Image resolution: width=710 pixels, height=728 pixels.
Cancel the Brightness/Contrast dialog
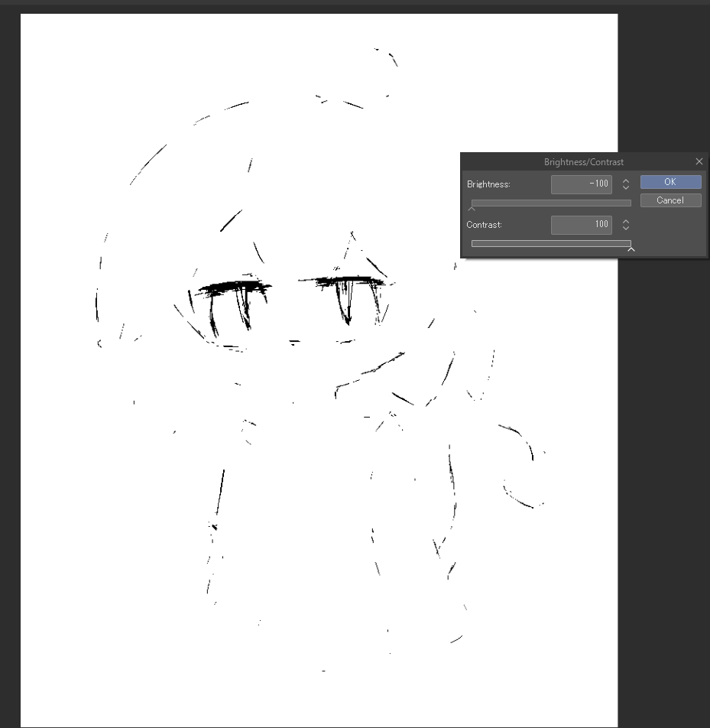(670, 200)
